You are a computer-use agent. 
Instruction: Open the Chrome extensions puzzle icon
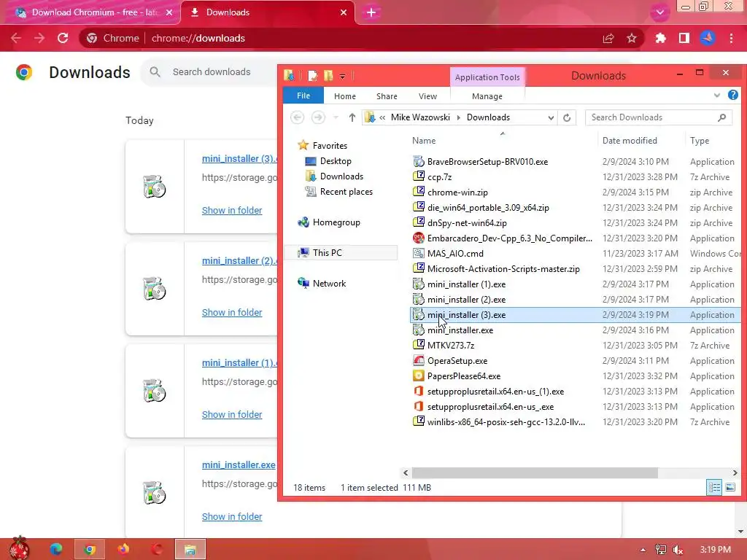660,38
